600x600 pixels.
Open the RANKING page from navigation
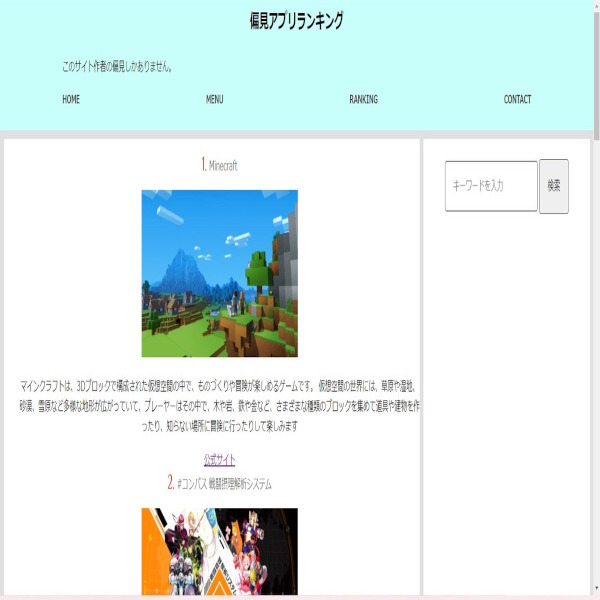363,100
